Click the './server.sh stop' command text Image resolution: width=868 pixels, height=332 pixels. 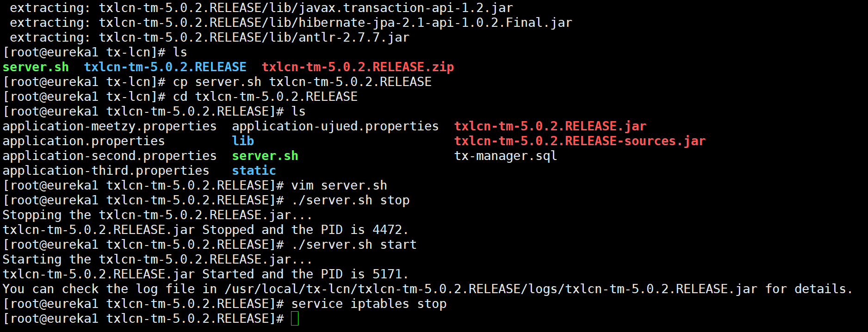pyautogui.click(x=350, y=200)
